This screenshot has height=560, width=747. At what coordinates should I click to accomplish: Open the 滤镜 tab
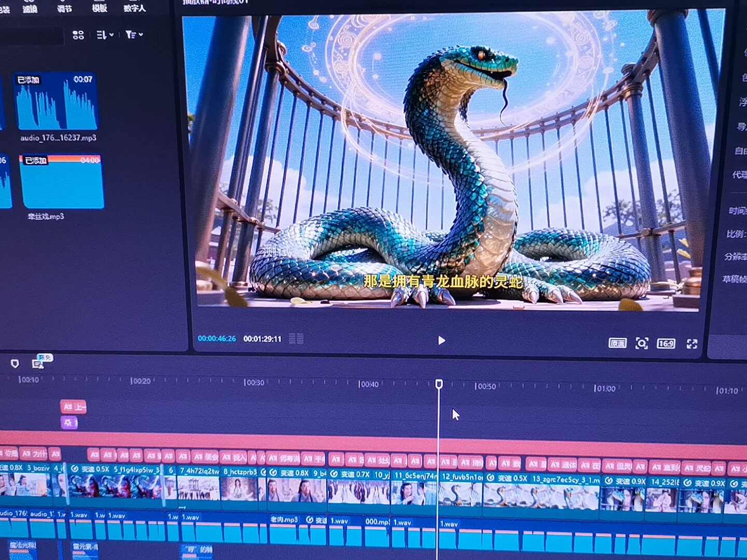(x=30, y=8)
